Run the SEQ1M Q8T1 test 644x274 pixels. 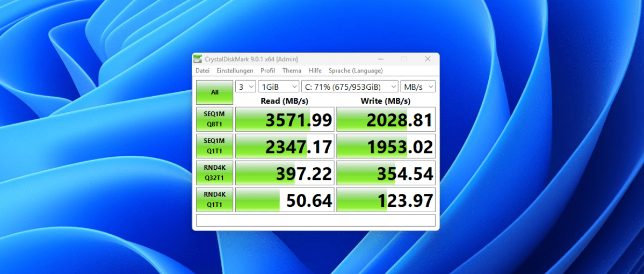click(x=214, y=119)
